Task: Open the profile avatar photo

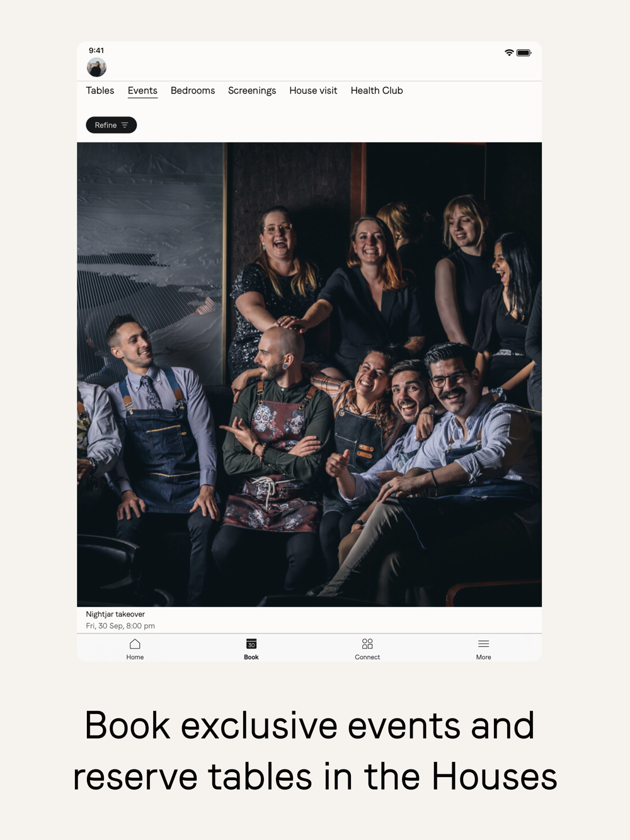Action: [96, 67]
